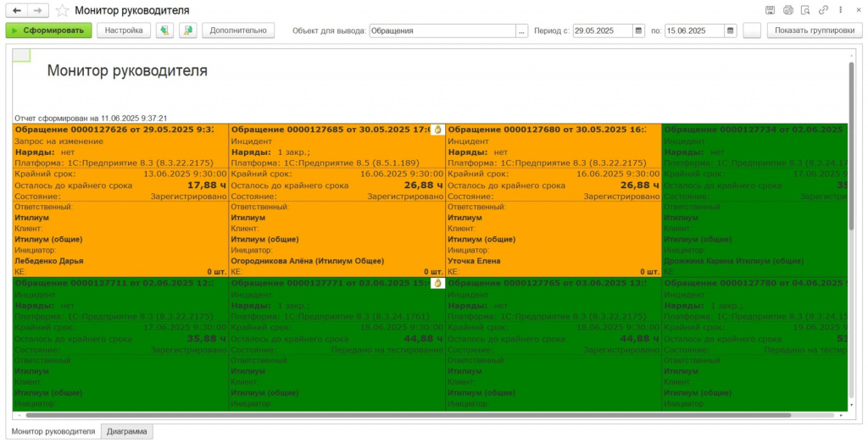Go back using the left arrow button
Viewport: 868px width, 443px height.
17,10
